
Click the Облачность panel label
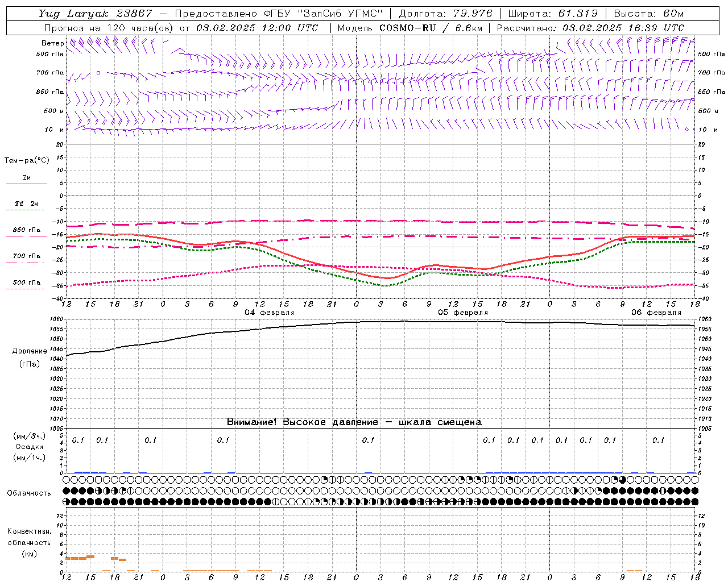(29, 493)
